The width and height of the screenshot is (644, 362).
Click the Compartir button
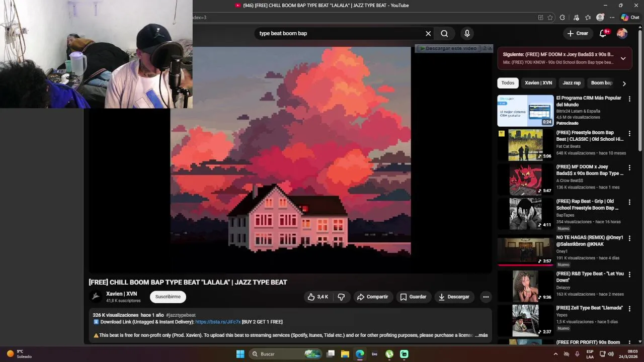click(x=372, y=297)
